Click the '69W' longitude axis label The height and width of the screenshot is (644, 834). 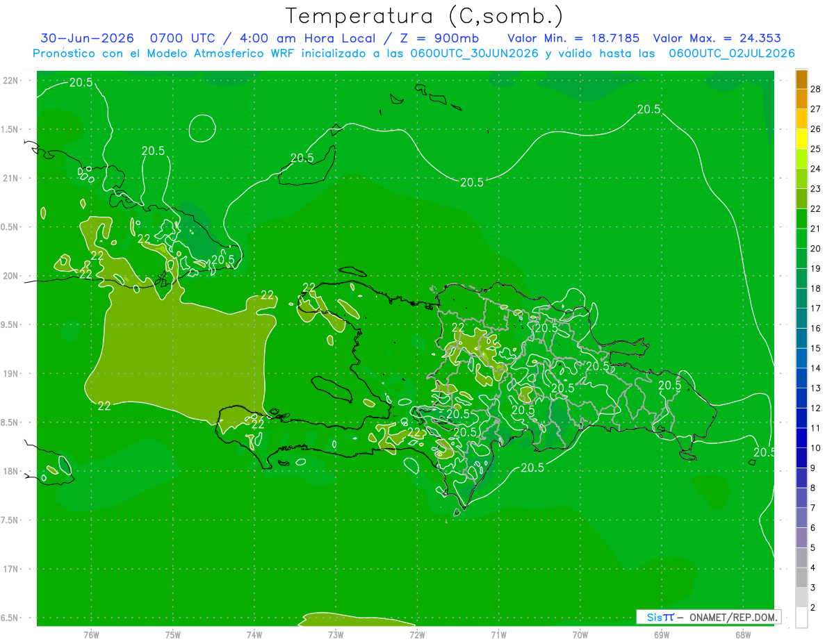(662, 634)
